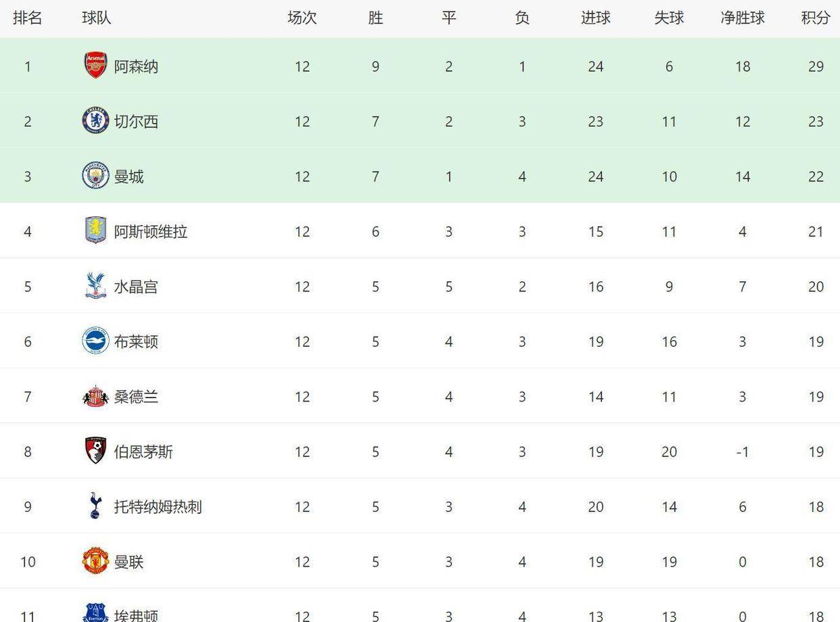Select the 托特纳姆热刺 team name
The image size is (840, 622).
click(158, 507)
